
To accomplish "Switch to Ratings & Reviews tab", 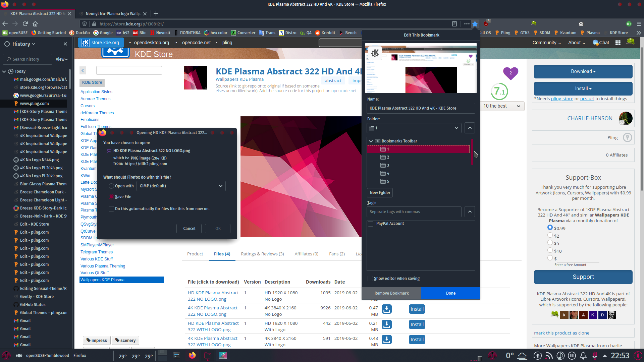I will pyautogui.click(x=262, y=254).
